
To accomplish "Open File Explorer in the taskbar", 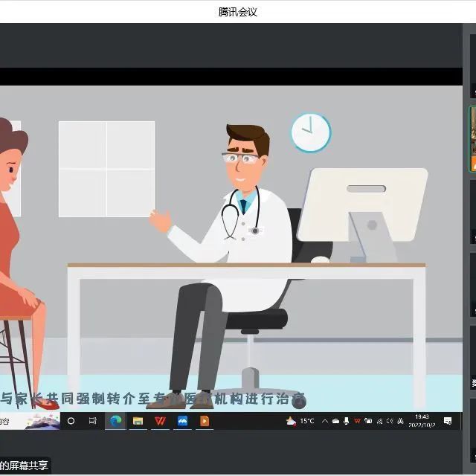I will (x=138, y=421).
